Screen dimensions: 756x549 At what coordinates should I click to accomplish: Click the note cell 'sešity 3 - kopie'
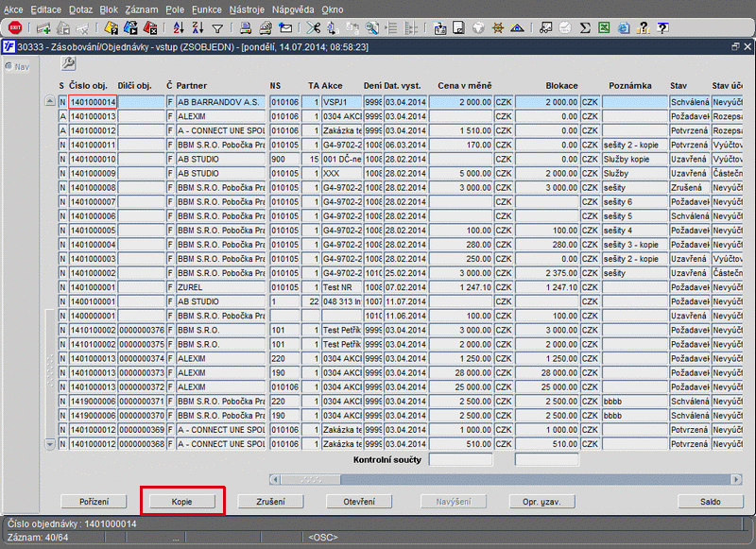pyautogui.click(x=635, y=245)
